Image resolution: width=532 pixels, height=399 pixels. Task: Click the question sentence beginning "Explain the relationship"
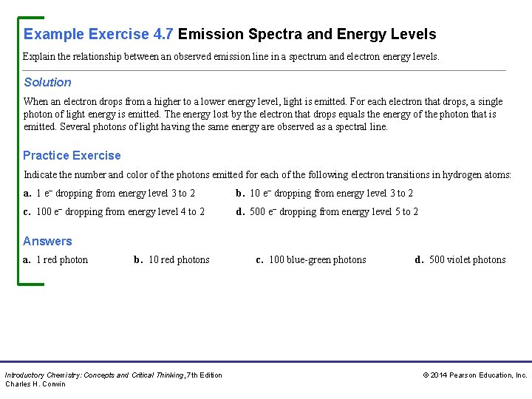pyautogui.click(x=231, y=56)
